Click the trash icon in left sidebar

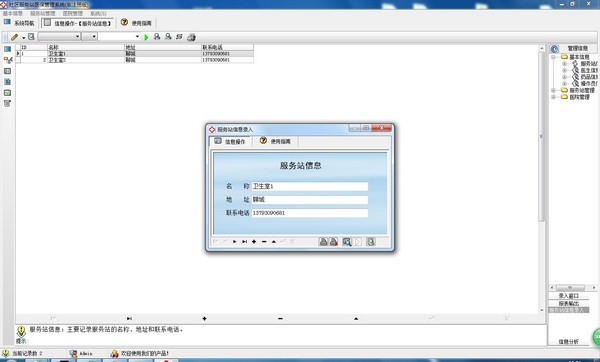point(7,104)
